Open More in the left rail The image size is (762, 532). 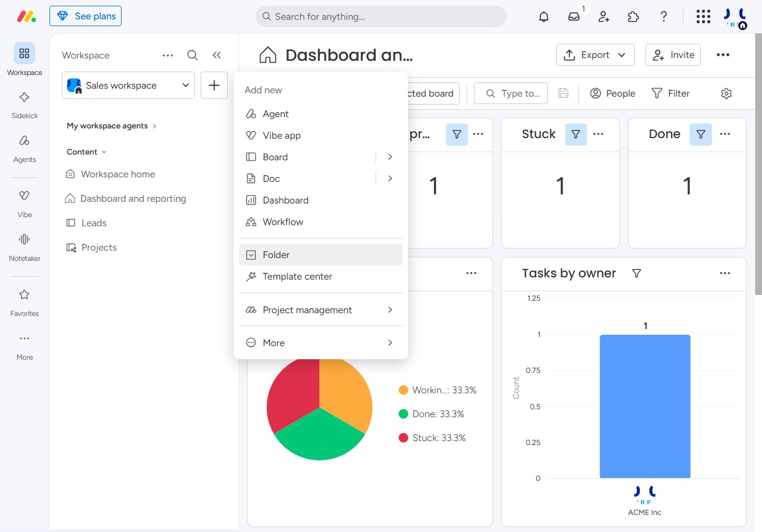(24, 346)
